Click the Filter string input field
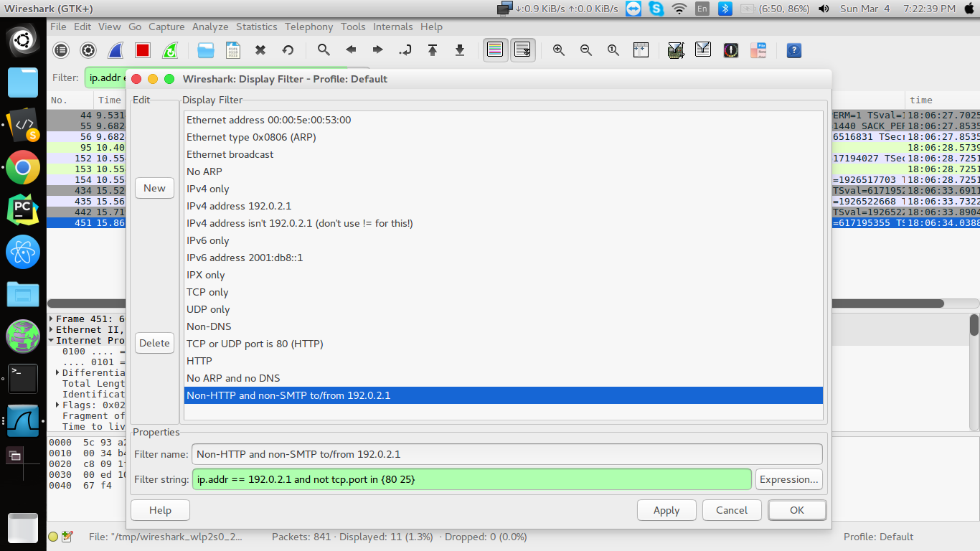Viewport: 980px width, 551px height. [x=472, y=479]
